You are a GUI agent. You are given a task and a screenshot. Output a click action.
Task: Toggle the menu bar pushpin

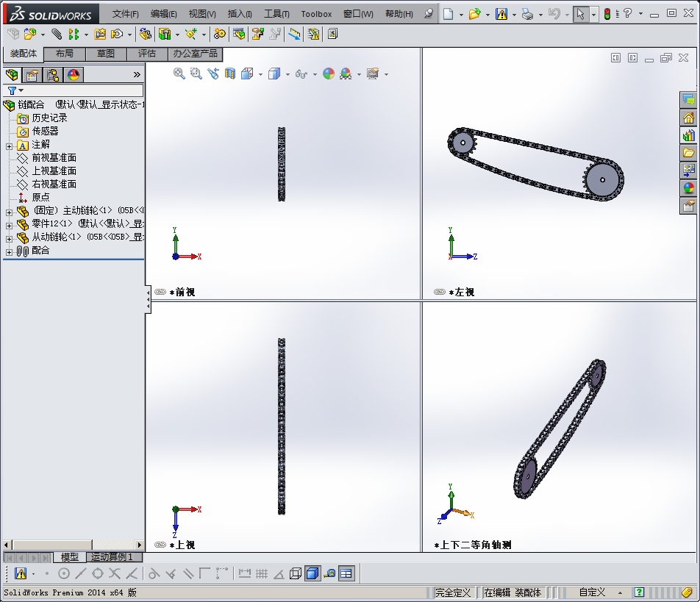coord(428,14)
